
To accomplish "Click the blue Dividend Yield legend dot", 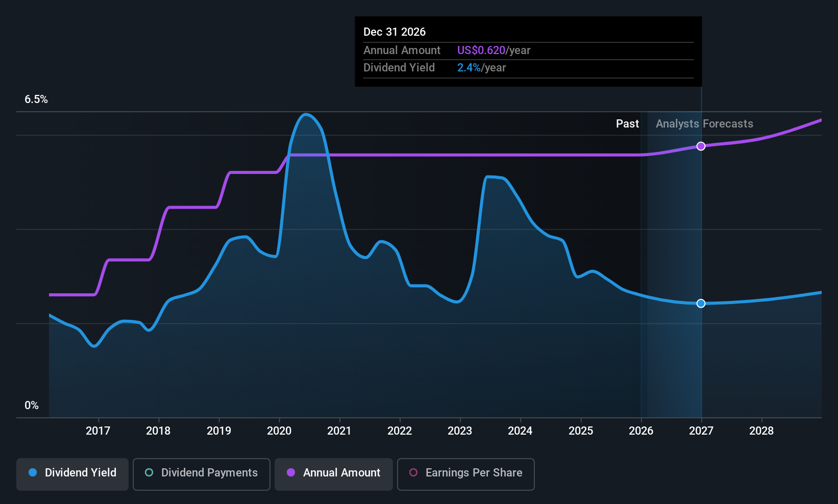I will point(33,472).
